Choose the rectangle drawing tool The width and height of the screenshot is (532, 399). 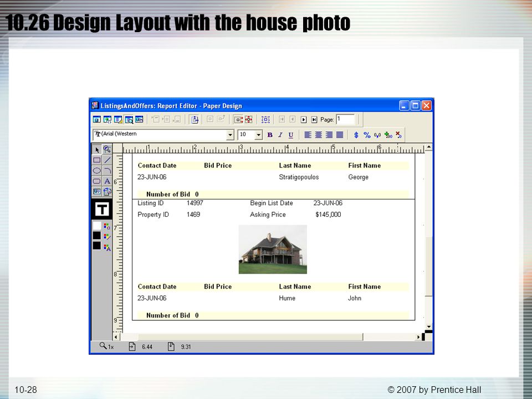(x=97, y=160)
